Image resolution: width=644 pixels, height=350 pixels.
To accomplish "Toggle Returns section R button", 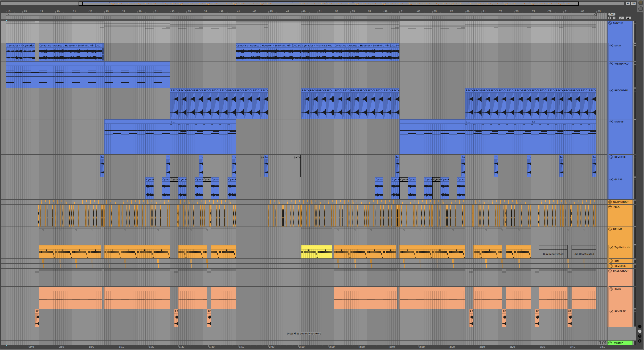I will point(640,331).
